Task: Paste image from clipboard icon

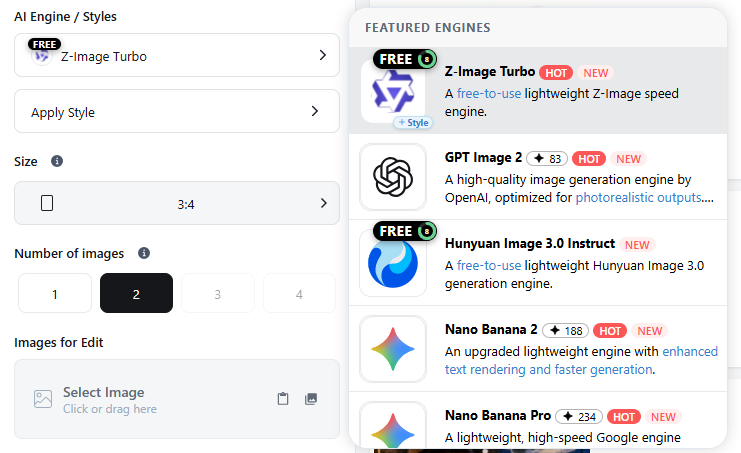Action: click(x=283, y=399)
